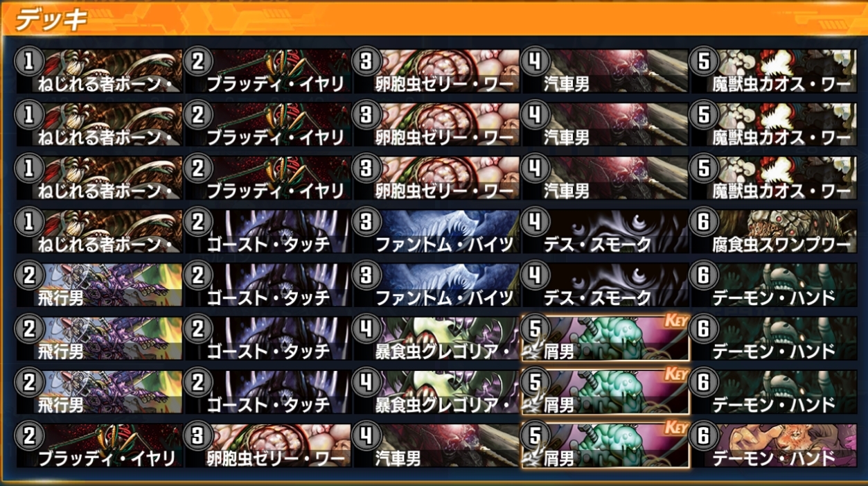Open the top-row 汽車男 card
The height and width of the screenshot is (486, 868).
pyautogui.click(x=604, y=71)
